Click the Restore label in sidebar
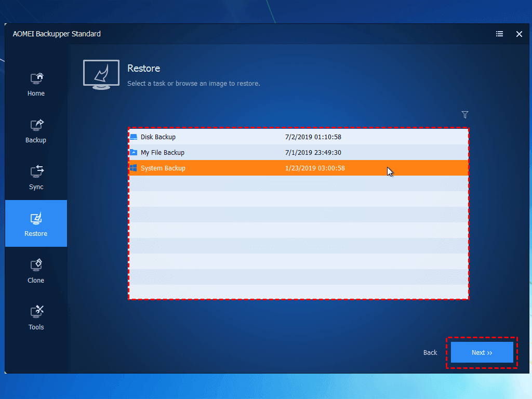 [x=36, y=233]
